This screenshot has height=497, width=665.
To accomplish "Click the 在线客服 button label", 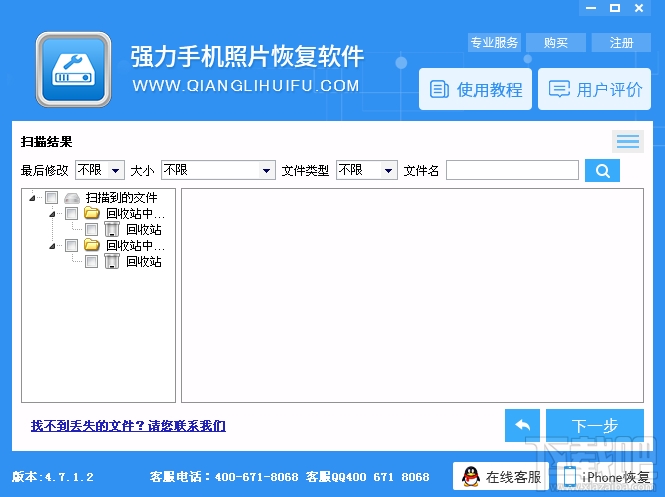I will click(514, 477).
